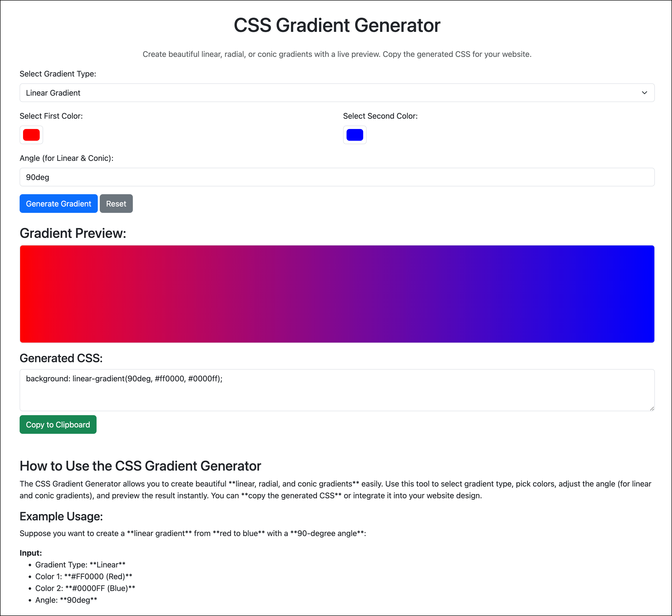
Task: Click the generated CSS text area
Action: pyautogui.click(x=337, y=390)
